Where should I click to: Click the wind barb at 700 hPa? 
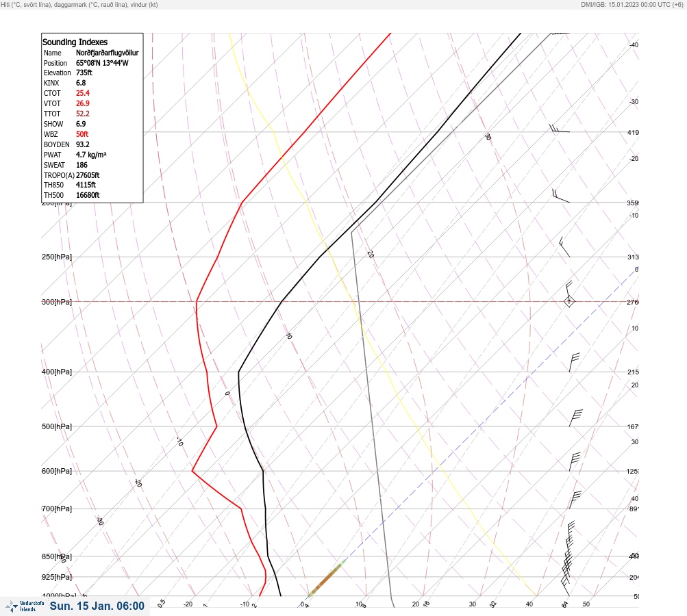[575, 500]
